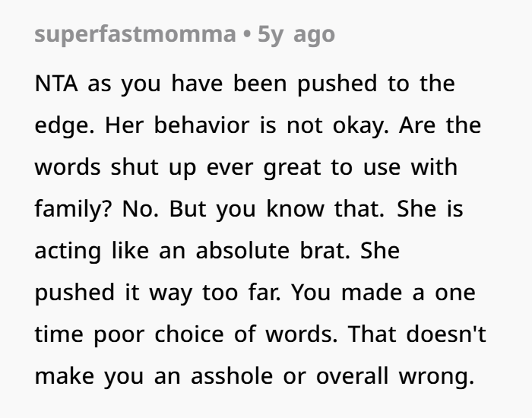Open the superfastmomma user profile link
Viewport: 532px width, 418px height.
135,35
